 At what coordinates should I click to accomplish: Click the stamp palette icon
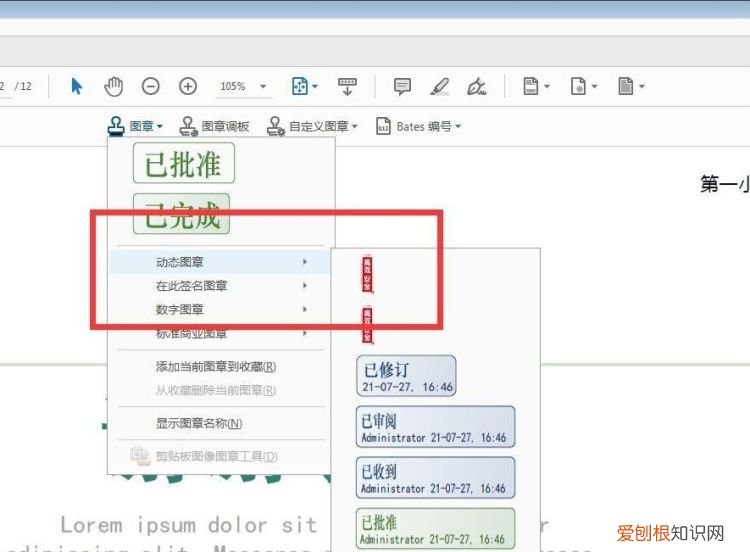(x=188, y=126)
